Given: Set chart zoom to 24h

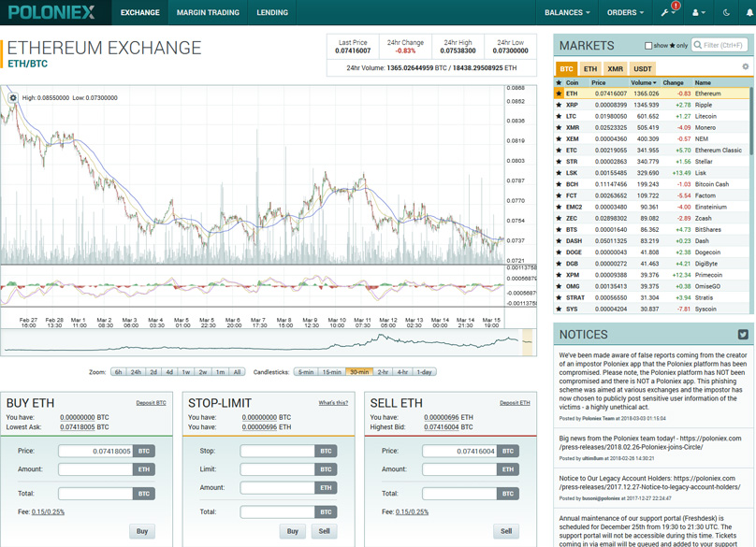Looking at the screenshot, I should 136,372.
